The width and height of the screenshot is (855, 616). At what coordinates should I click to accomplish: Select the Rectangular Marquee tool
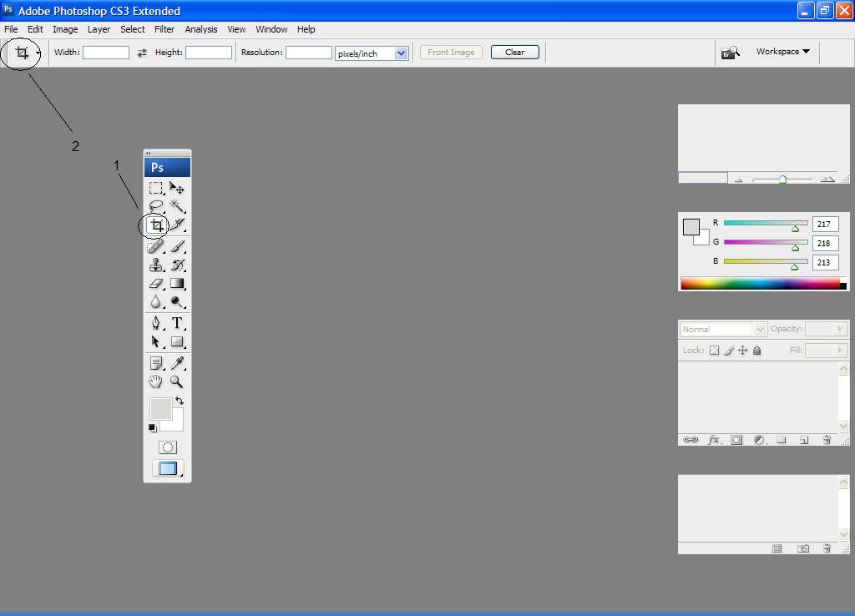click(x=156, y=189)
